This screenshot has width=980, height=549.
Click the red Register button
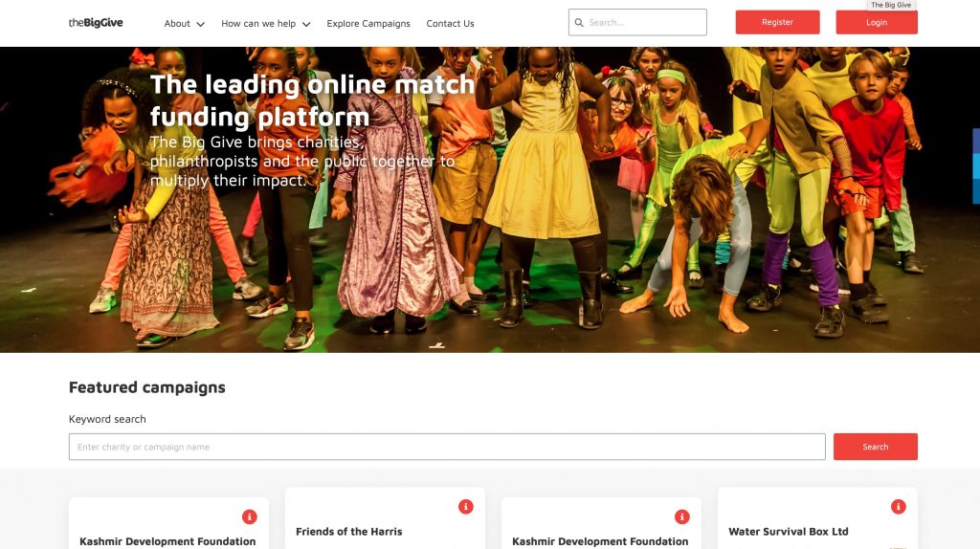coord(777,22)
